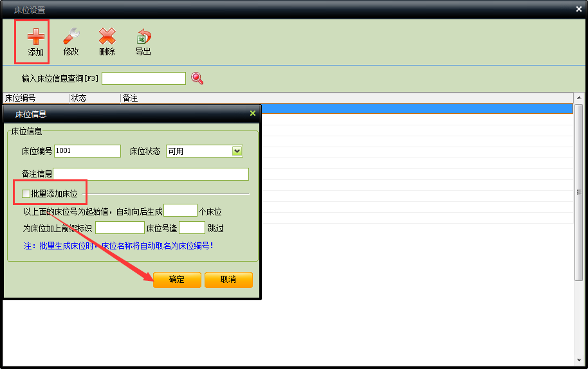This screenshot has height=369, width=588.
Task: Close the 床位信息 dialog
Action: coord(253,113)
